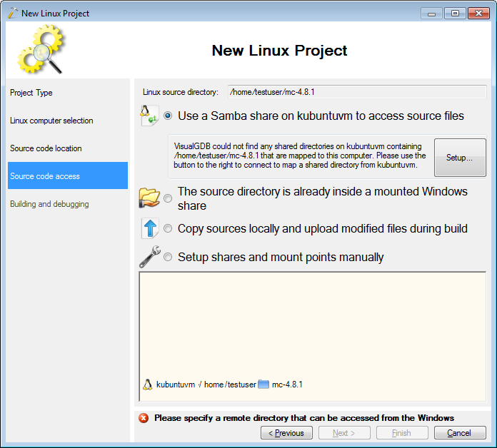The image size is (497, 448).
Task: Close the window with red X
Action: pyautogui.click(x=478, y=14)
